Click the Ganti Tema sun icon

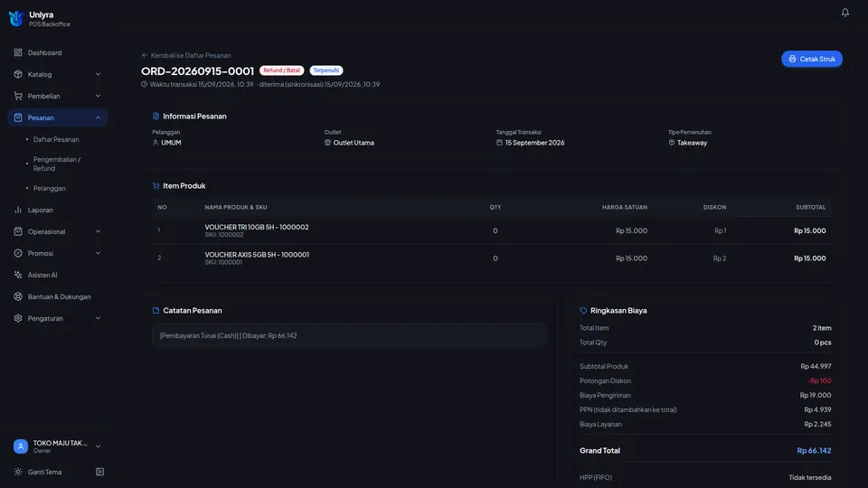pos(18,472)
